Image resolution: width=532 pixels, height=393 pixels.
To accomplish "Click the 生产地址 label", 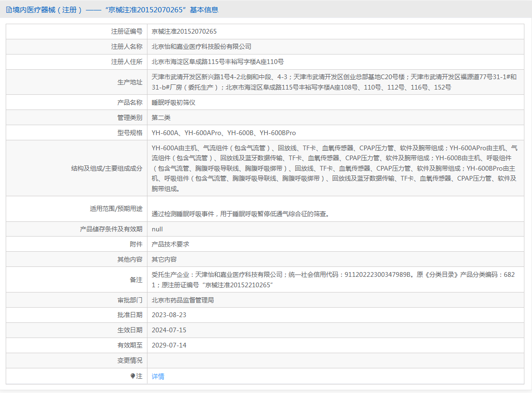I will point(129,82).
